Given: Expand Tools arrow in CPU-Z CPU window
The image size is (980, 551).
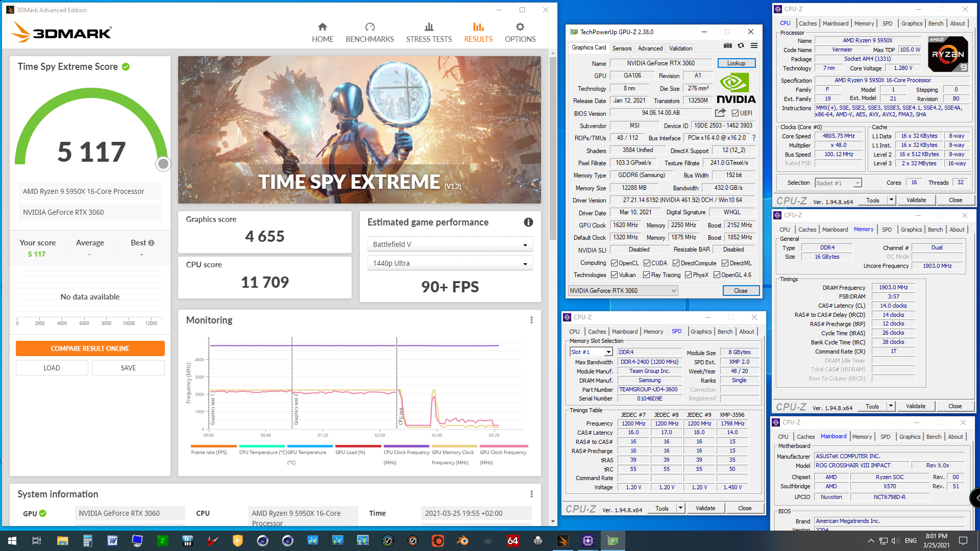Looking at the screenshot, I should [891, 200].
